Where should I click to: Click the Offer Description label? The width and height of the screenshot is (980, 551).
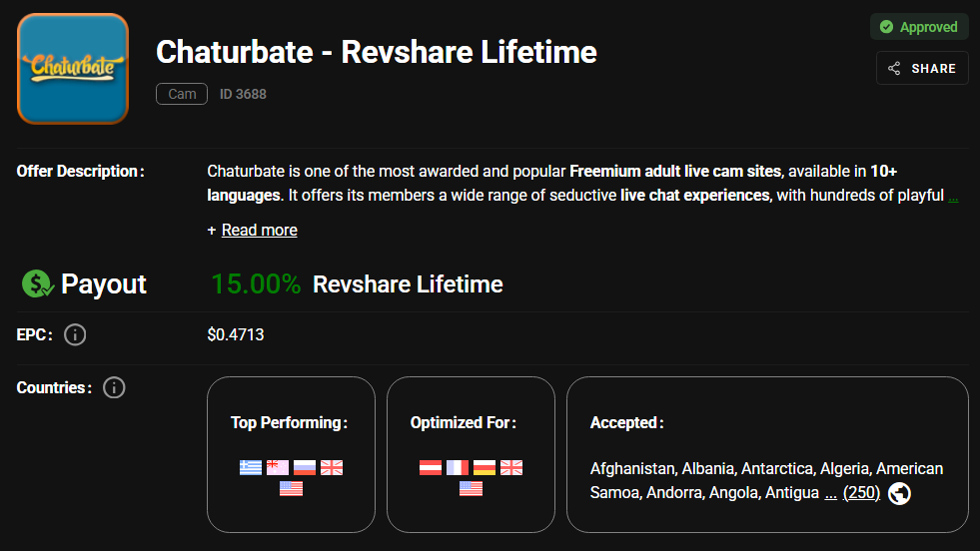(81, 171)
